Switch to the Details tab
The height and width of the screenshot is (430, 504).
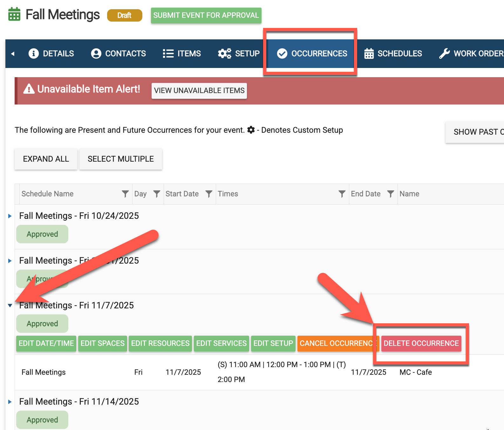(51, 54)
